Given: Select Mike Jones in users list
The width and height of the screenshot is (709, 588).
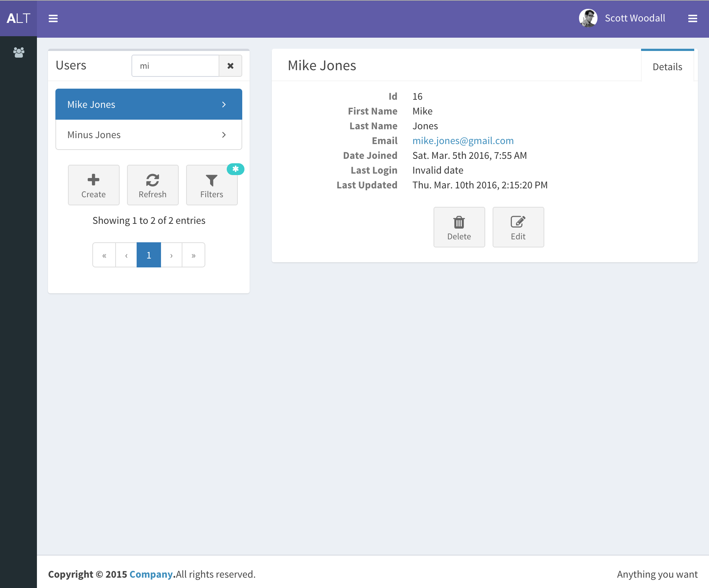Looking at the screenshot, I should click(x=148, y=105).
